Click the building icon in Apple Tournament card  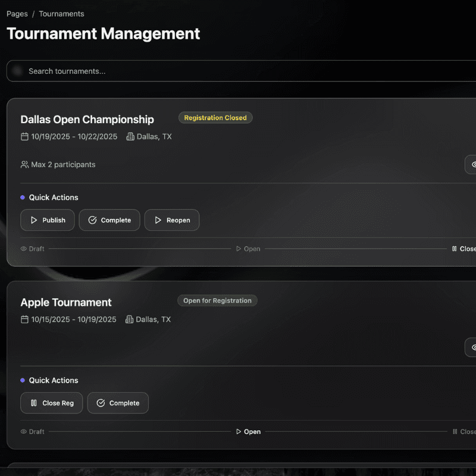pos(129,320)
